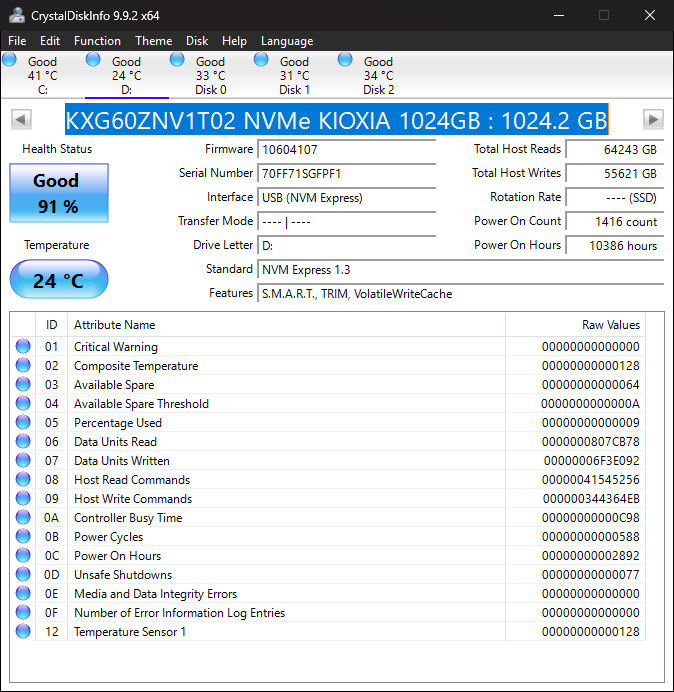
Task: Click the Firmware field 10604107
Action: pos(346,149)
